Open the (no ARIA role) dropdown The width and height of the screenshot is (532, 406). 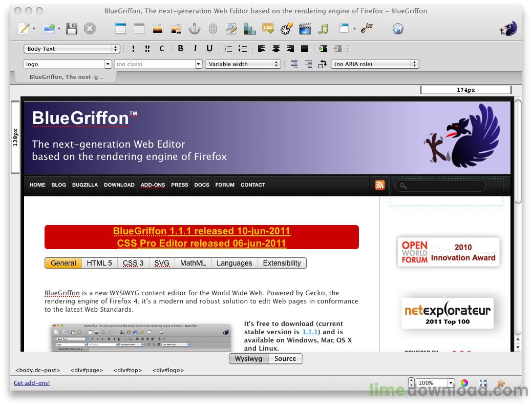[375, 64]
